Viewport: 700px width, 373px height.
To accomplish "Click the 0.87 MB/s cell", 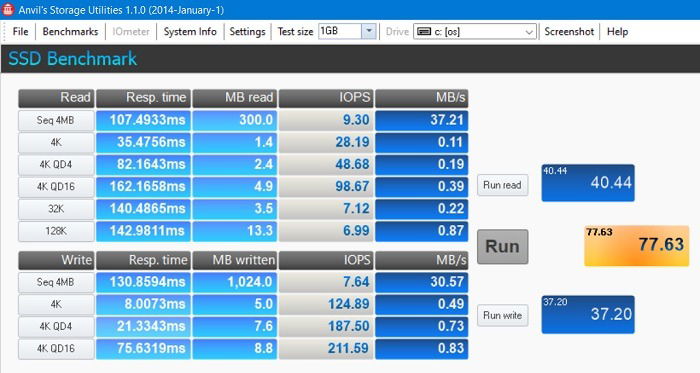I will tap(422, 231).
